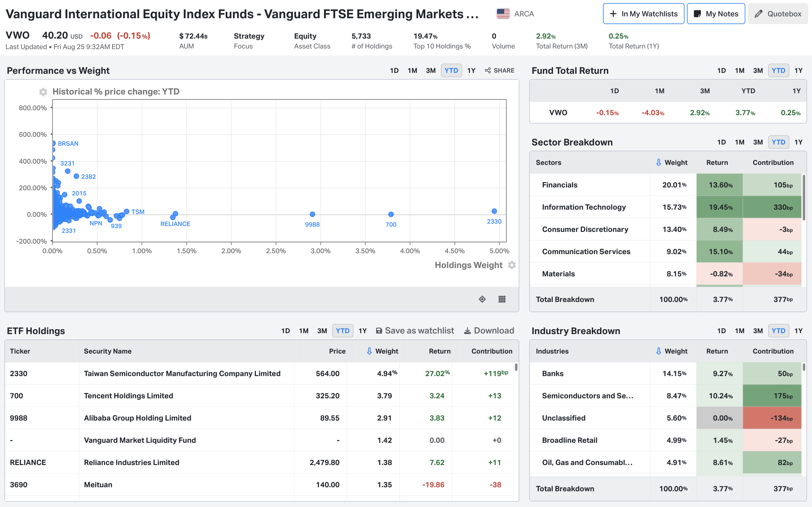812x507 pixels.
Task: Select 1Y tab in Performance vs Weight
Action: pos(471,70)
